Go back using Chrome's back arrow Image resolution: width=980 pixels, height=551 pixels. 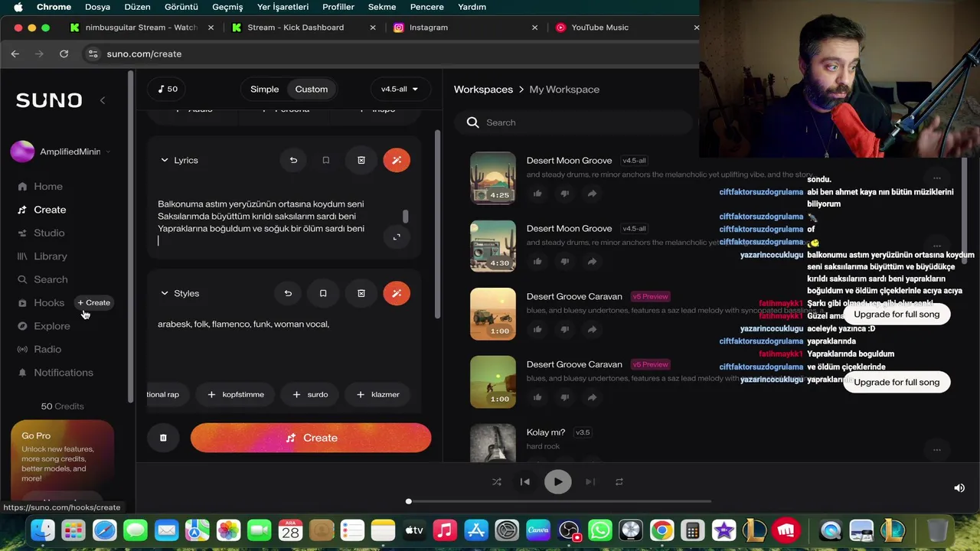[15, 54]
